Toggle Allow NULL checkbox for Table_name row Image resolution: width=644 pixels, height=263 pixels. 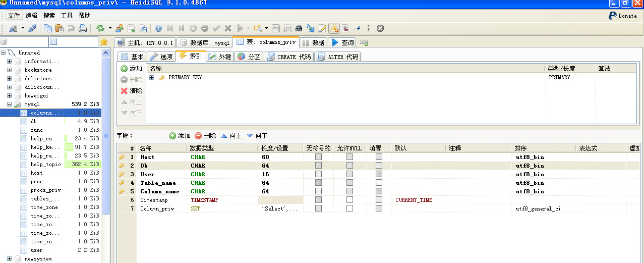(x=349, y=182)
